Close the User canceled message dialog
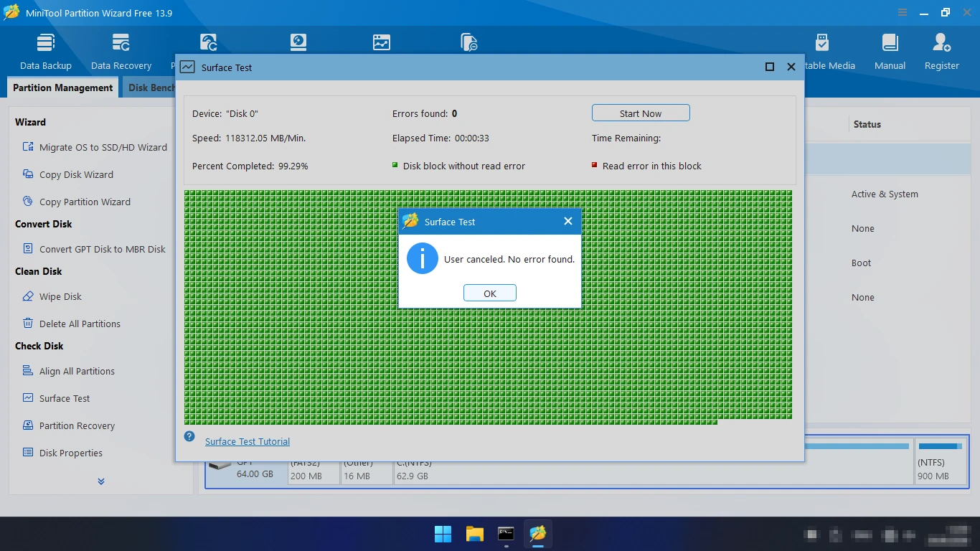 point(568,221)
